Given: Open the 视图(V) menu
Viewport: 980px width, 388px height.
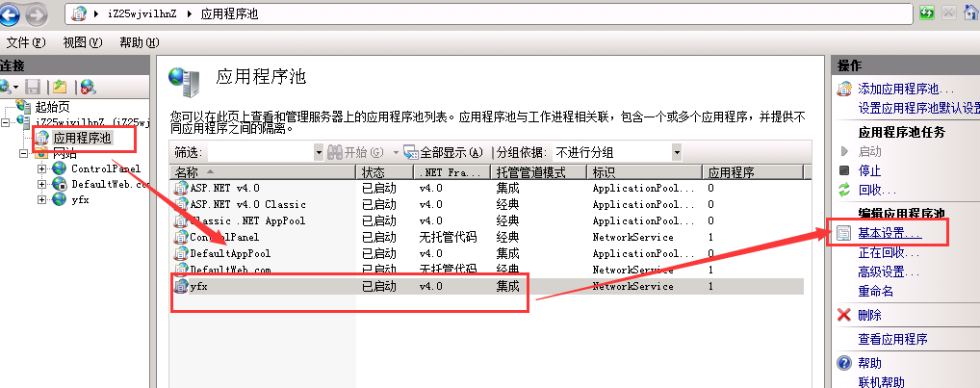Looking at the screenshot, I should [x=83, y=42].
